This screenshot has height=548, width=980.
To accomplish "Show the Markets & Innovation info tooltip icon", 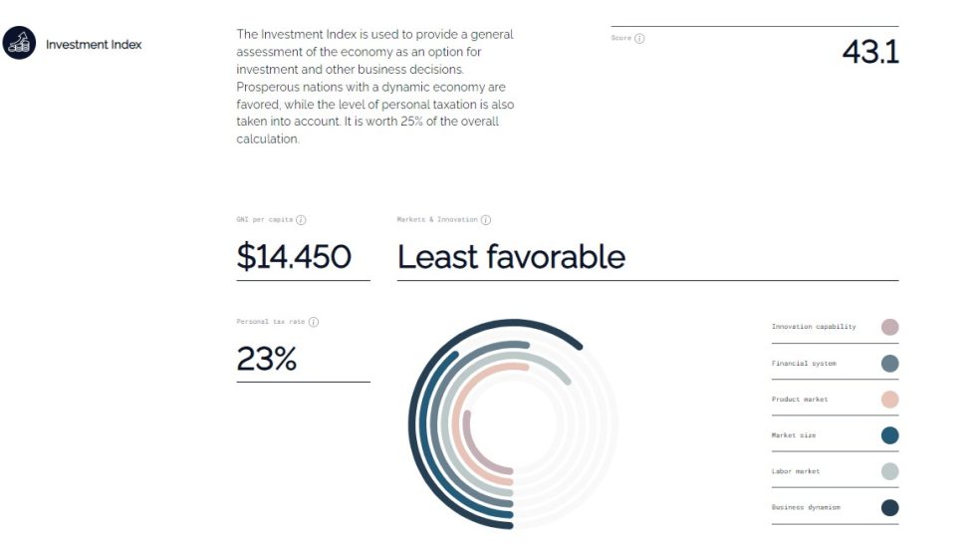I will pos(486,219).
